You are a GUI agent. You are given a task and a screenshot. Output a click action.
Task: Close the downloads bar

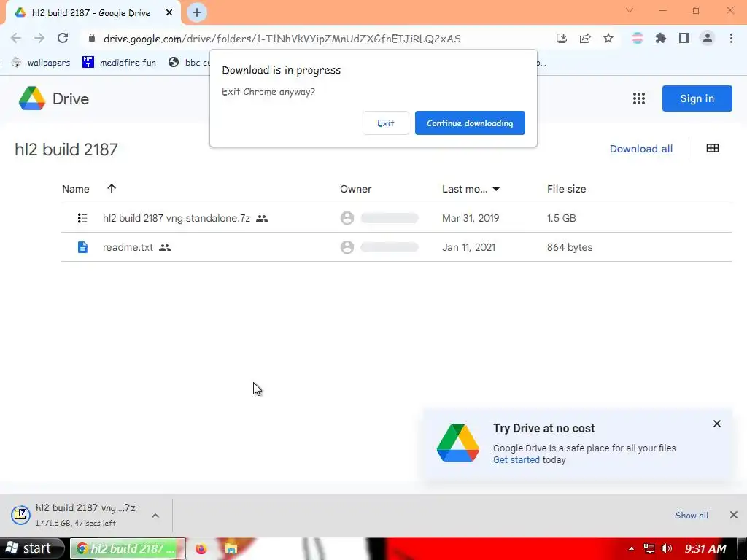[x=733, y=515]
